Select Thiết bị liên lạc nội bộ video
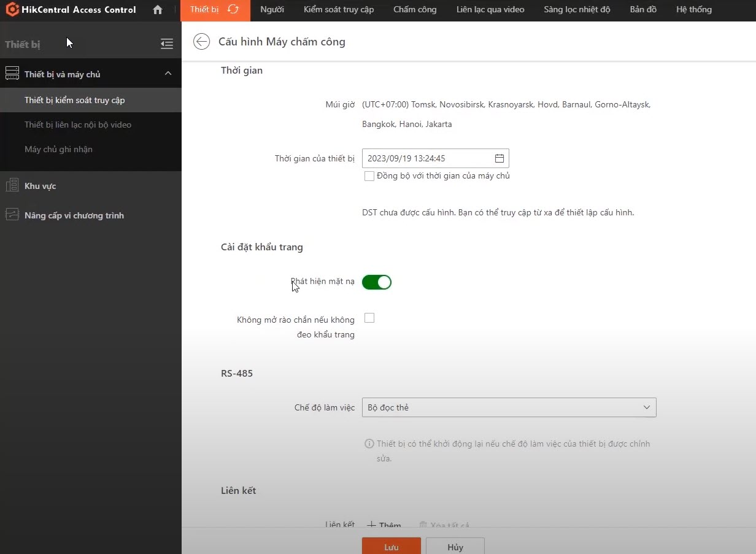Screen dimensions: 756x554 [x=78, y=125]
